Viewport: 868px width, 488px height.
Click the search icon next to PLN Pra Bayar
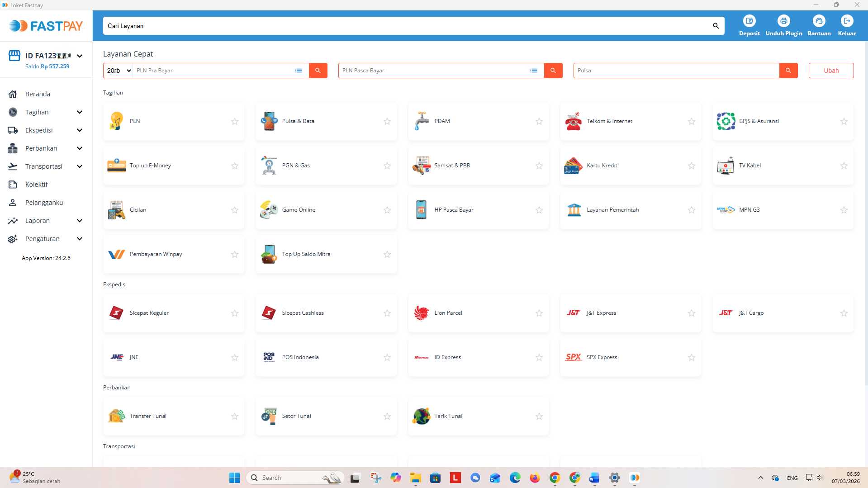pyautogui.click(x=318, y=71)
